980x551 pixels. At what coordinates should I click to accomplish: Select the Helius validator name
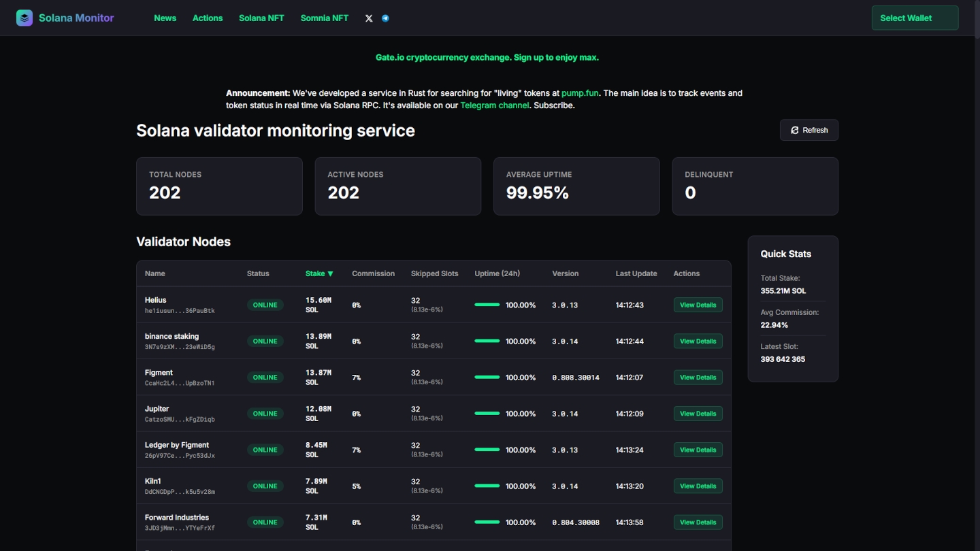tap(156, 300)
